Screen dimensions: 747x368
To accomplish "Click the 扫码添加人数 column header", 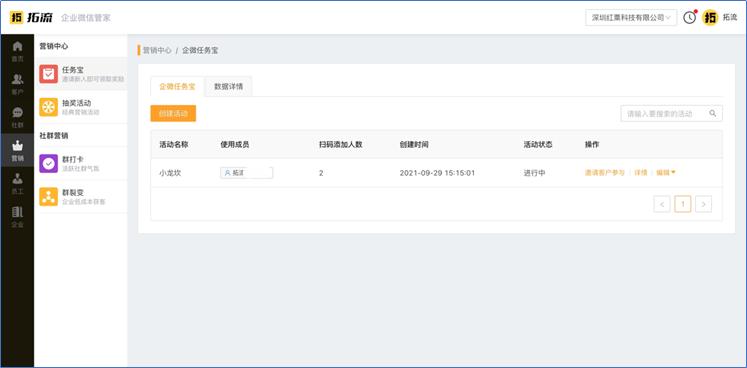I will [x=341, y=144].
